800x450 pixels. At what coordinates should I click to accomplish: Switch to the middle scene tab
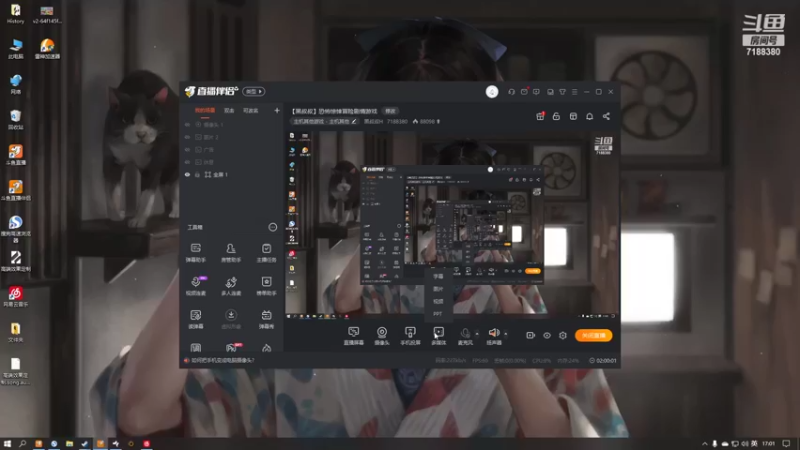click(x=229, y=111)
